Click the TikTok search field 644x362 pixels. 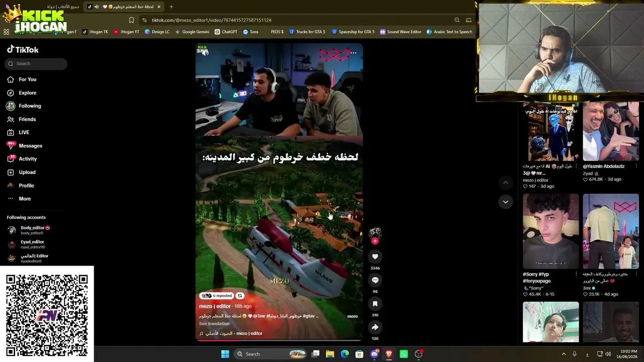click(x=36, y=63)
